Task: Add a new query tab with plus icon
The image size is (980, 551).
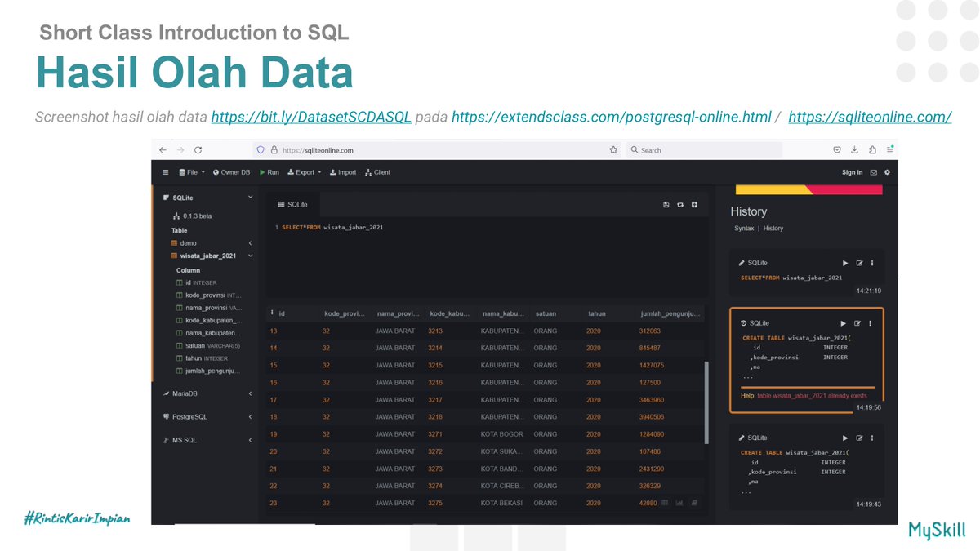Action: point(694,204)
